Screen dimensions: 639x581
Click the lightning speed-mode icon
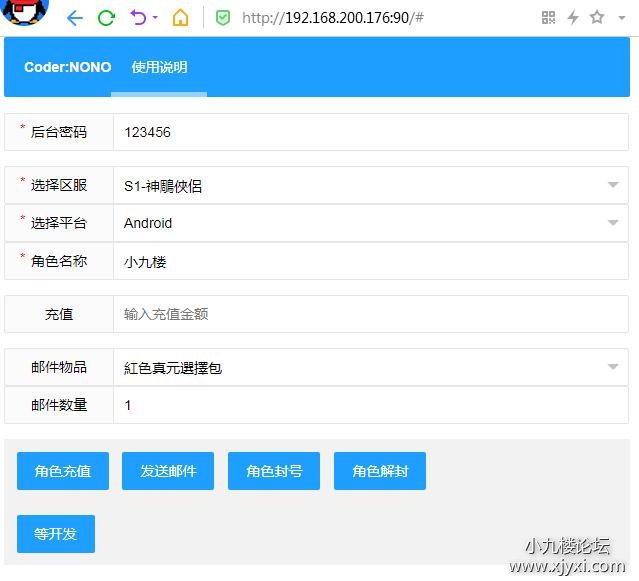coord(573,17)
